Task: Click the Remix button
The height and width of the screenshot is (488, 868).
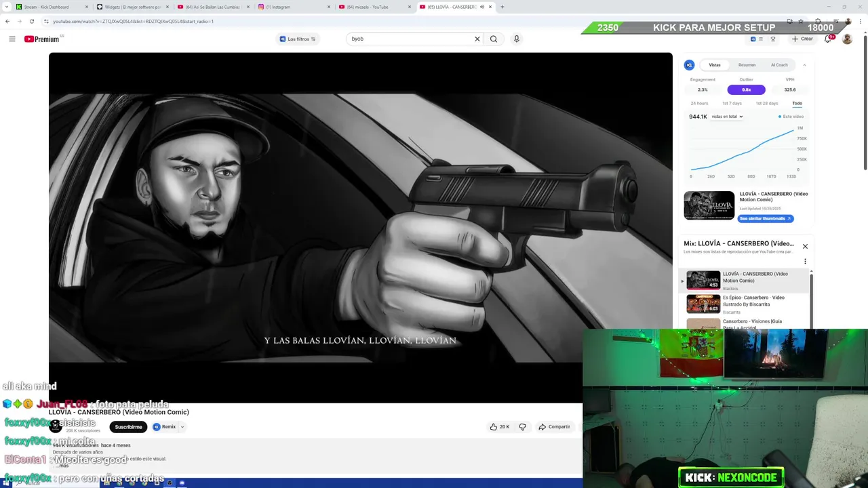Action: (x=164, y=427)
